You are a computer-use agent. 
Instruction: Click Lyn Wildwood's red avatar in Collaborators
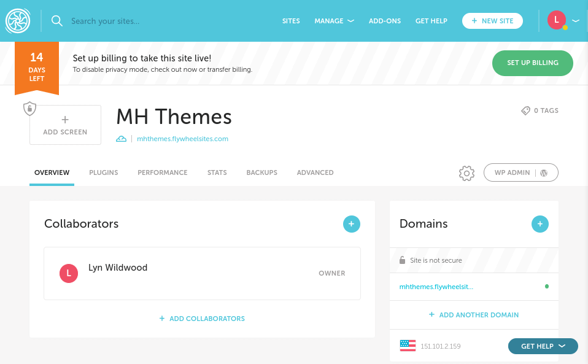(x=69, y=273)
